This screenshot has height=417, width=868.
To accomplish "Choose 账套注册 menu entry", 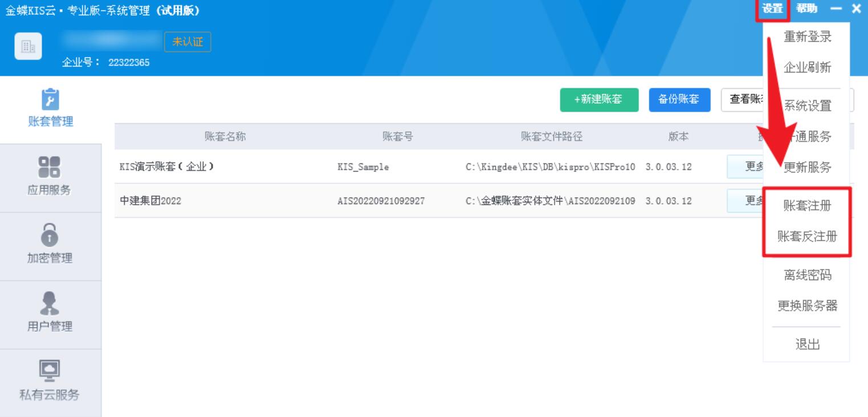I will [807, 206].
